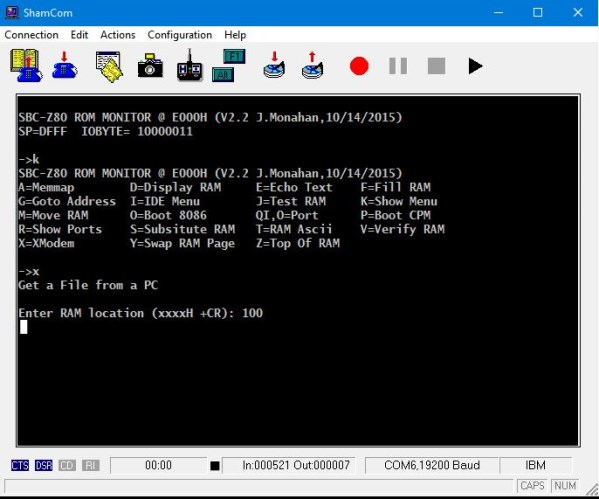Screen dimensions: 599x499
Task: Click the 'X=XModem' menu text in terminal
Action: point(46,243)
